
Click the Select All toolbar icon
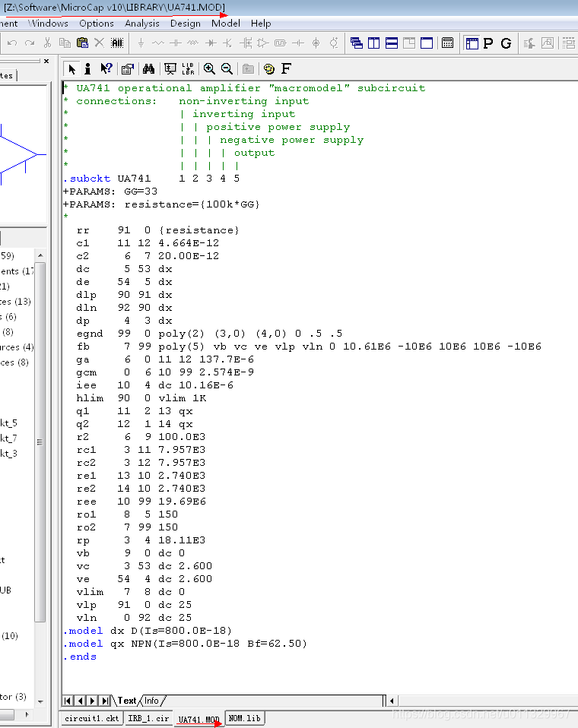[117, 43]
